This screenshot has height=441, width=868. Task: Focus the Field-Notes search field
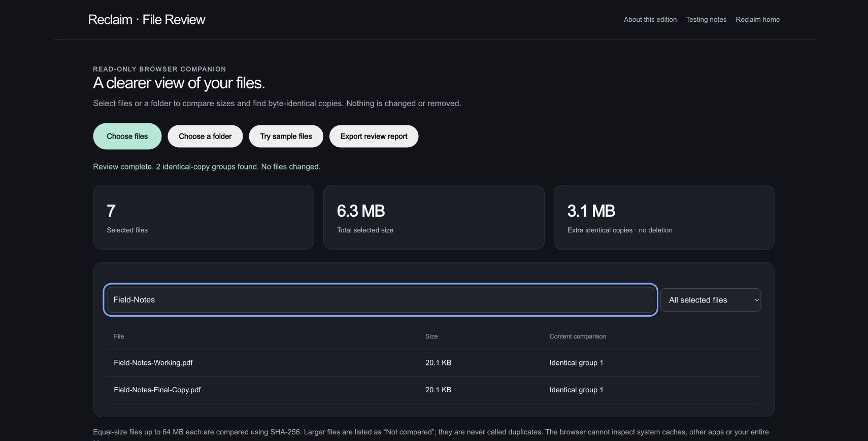[x=380, y=299]
